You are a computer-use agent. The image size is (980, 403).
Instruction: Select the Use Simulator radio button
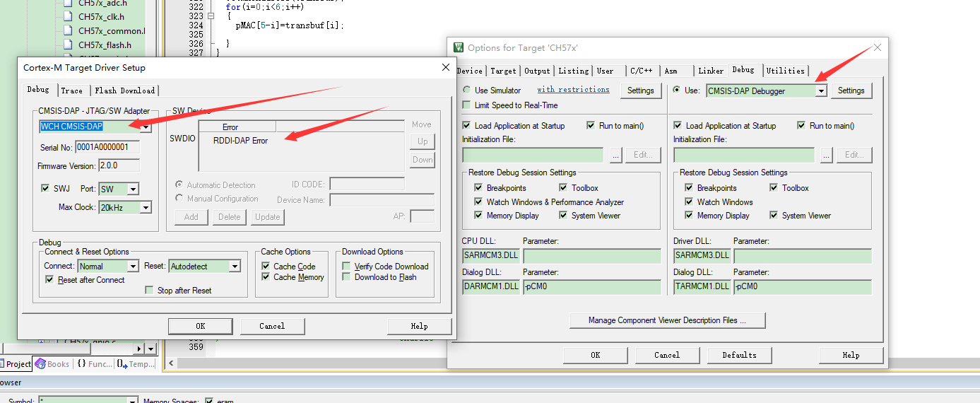(467, 90)
